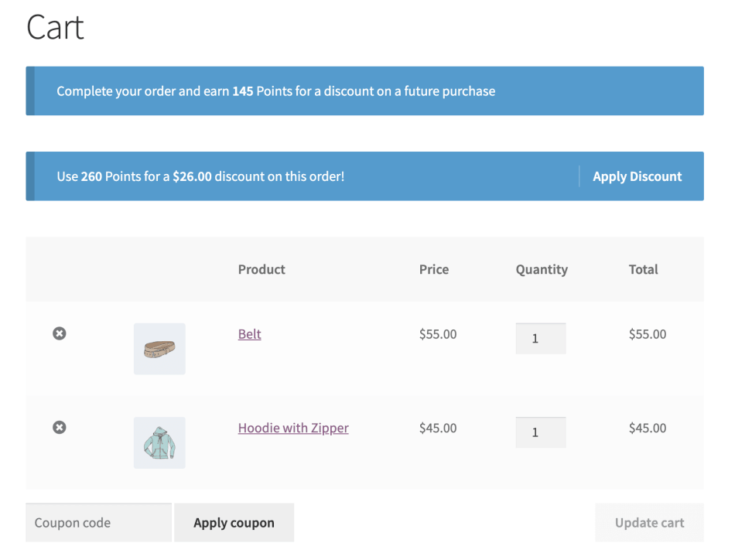Click the Product column header
This screenshot has width=735, height=560.
coord(262,269)
